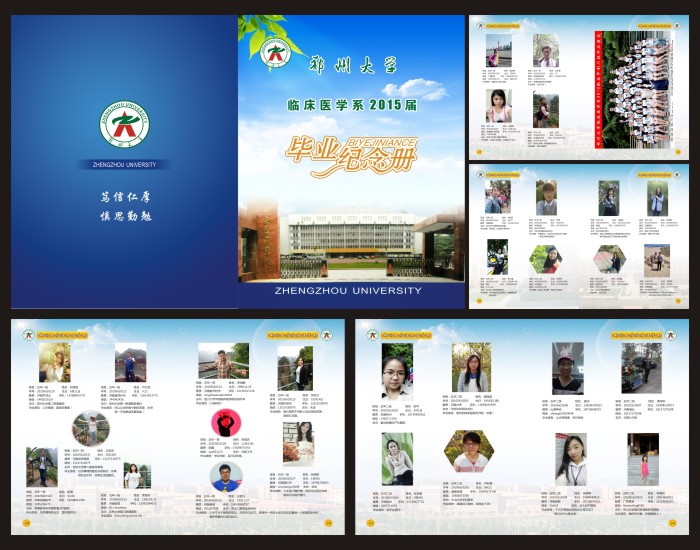The width and height of the screenshot is (700, 550).
Task: Open the circular photo of person on a bridge
Action: (x=91, y=429)
